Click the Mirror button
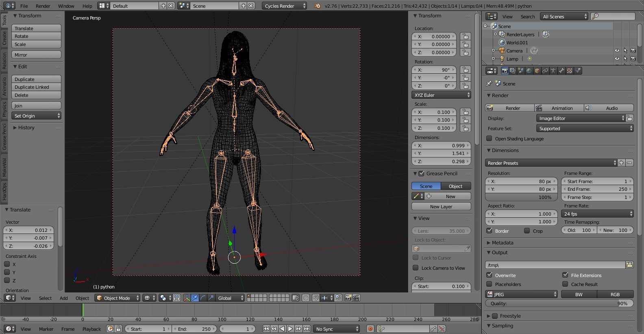644x334 pixels. [x=36, y=55]
